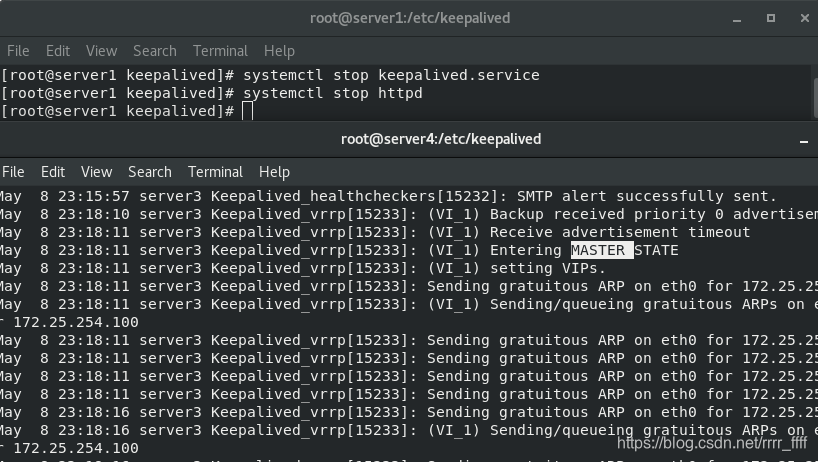Click server4 title bar root@server4:/etc/keepalived

pyautogui.click(x=441, y=139)
